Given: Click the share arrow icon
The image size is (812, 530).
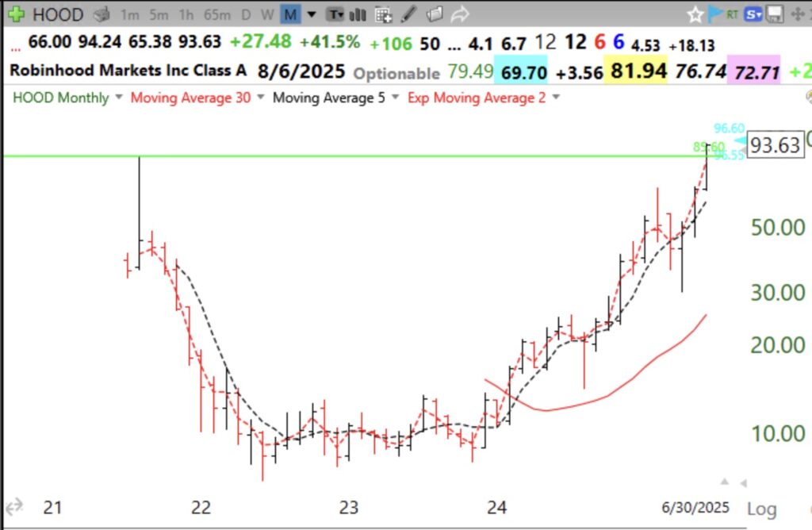Looking at the screenshot, I should pos(459,14).
